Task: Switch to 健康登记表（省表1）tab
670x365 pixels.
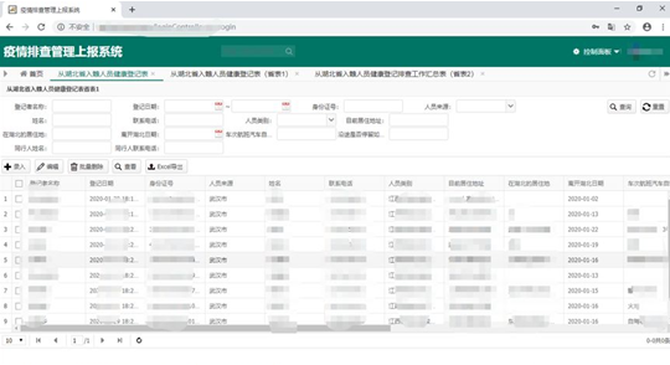Action: pyautogui.click(x=229, y=74)
